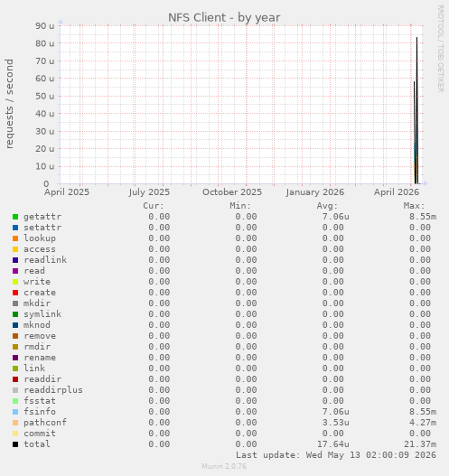Click the mkdir gray legend swatch
Viewport: 449px width, 476px height.
click(15, 303)
